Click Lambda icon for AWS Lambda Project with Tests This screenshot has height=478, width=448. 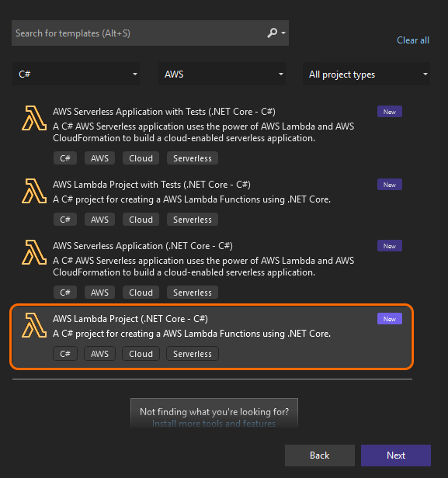point(34,191)
